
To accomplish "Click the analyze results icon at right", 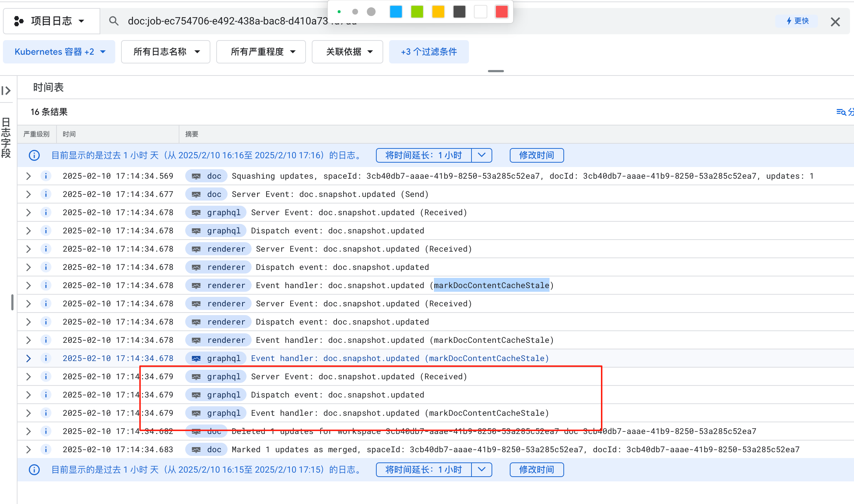I will [x=841, y=112].
